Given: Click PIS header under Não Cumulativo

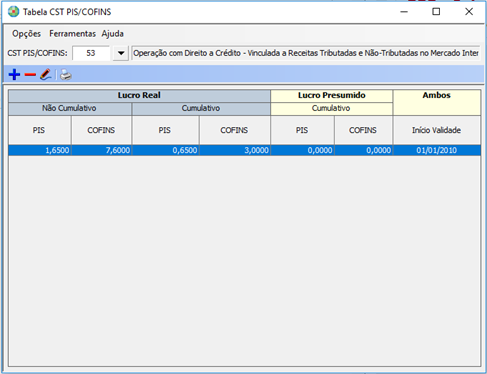Looking at the screenshot, I should point(40,130).
